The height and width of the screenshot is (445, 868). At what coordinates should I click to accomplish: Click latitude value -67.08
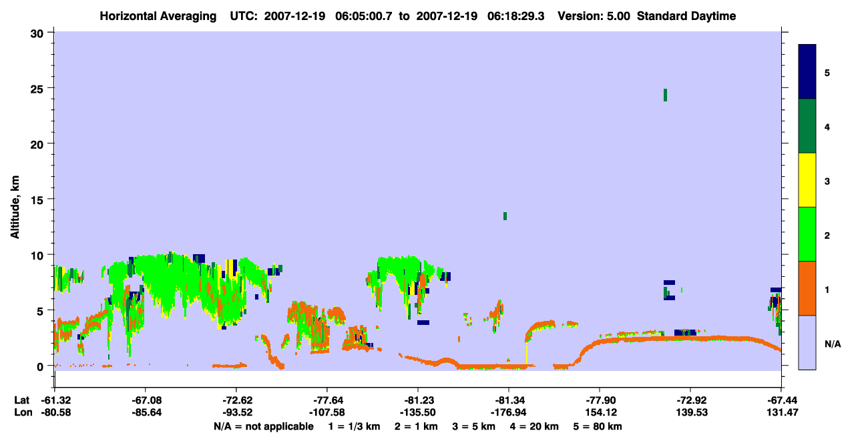pyautogui.click(x=145, y=400)
